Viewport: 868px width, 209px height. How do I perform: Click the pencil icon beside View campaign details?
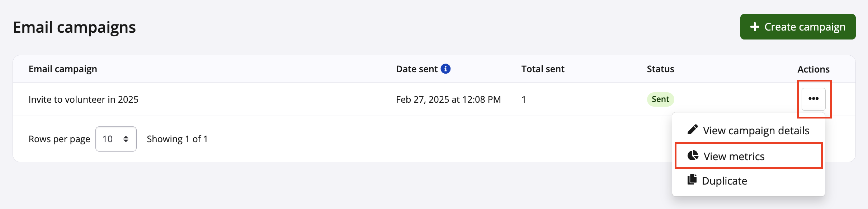(693, 130)
